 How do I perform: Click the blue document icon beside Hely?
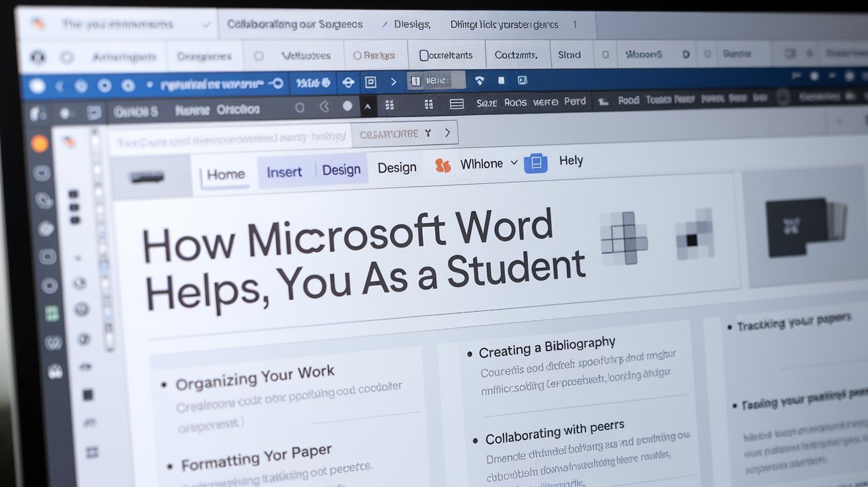535,163
